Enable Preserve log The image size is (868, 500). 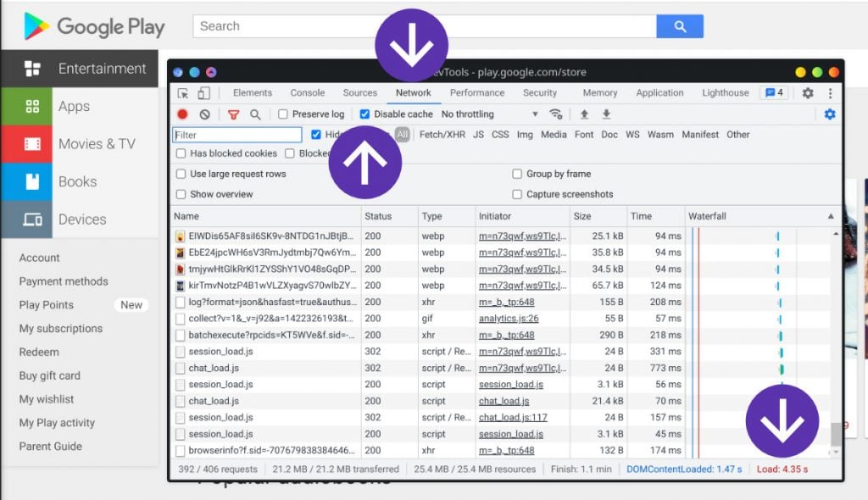click(281, 114)
